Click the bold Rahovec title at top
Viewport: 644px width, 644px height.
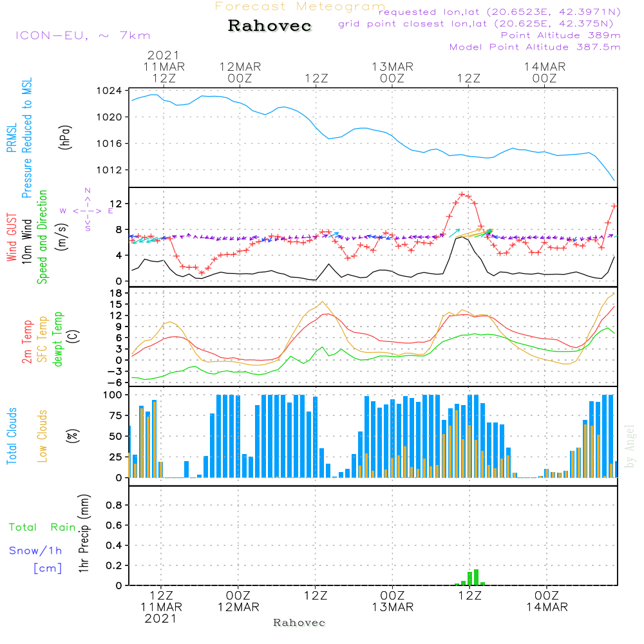(270, 26)
